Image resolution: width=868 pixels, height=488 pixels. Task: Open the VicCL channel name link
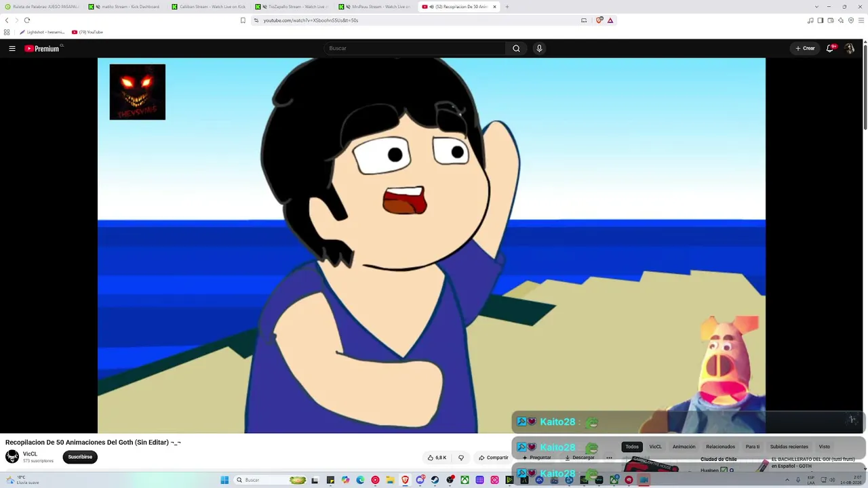pyautogui.click(x=30, y=454)
